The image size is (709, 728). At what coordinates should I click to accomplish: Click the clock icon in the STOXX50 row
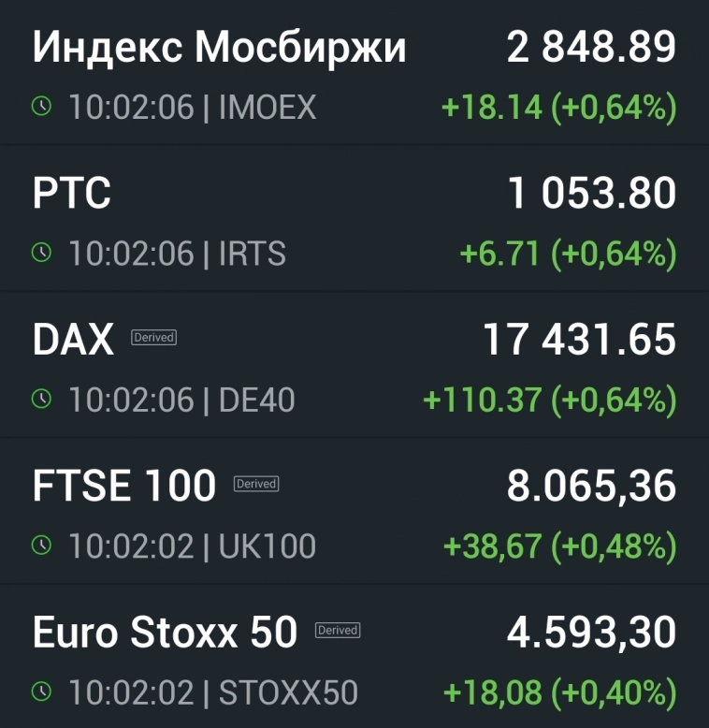[x=41, y=692]
